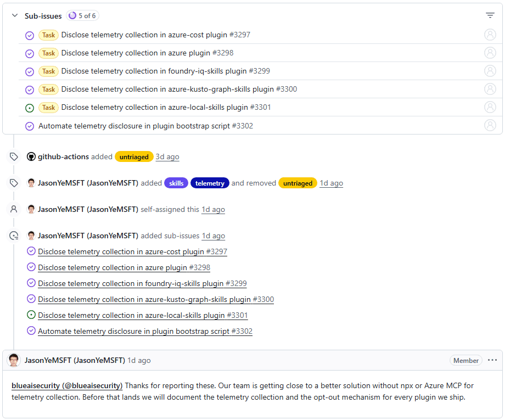This screenshot has width=527, height=420.
Task: Click JasonYeMSFT avatar in self-assigned event
Action: (x=31, y=209)
